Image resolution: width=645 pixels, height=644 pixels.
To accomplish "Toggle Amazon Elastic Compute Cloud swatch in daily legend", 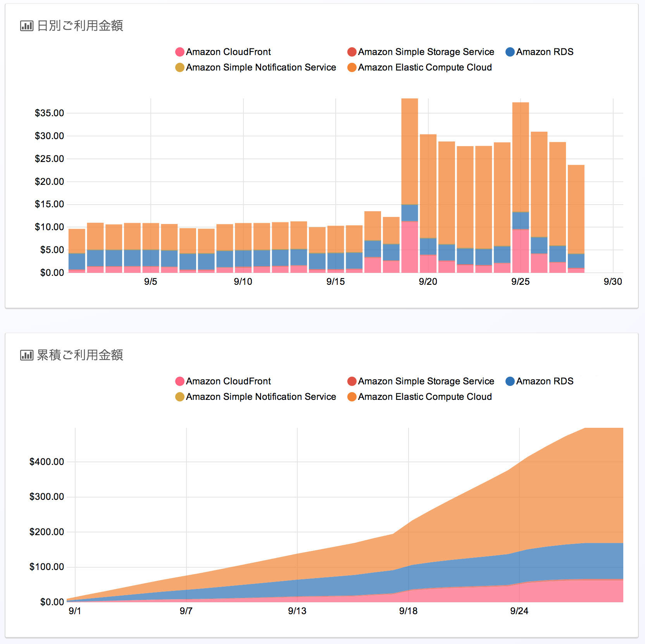I will coord(352,67).
